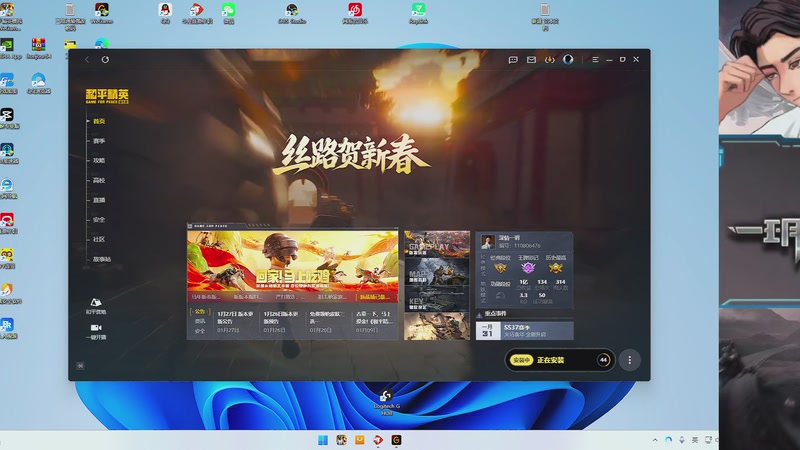Select 首页 in the left sidebar

click(x=99, y=121)
